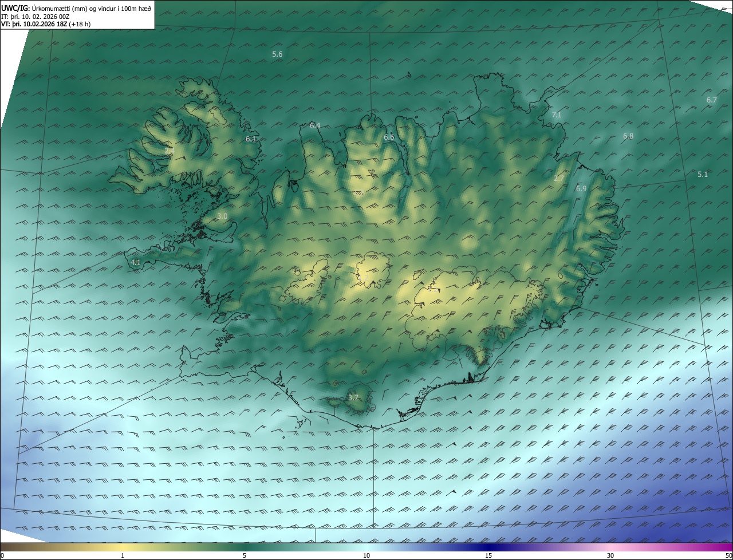Click the 6.4 value label
Image resolution: width=733 pixels, height=560 pixels.
315,125
